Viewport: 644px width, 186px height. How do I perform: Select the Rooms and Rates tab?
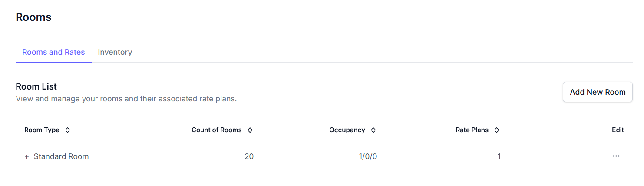pos(53,52)
